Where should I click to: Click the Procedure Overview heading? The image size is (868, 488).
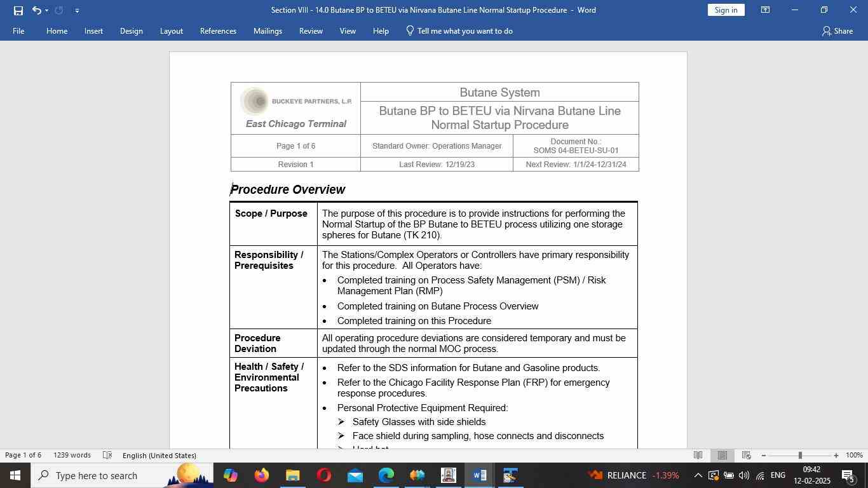(x=288, y=190)
